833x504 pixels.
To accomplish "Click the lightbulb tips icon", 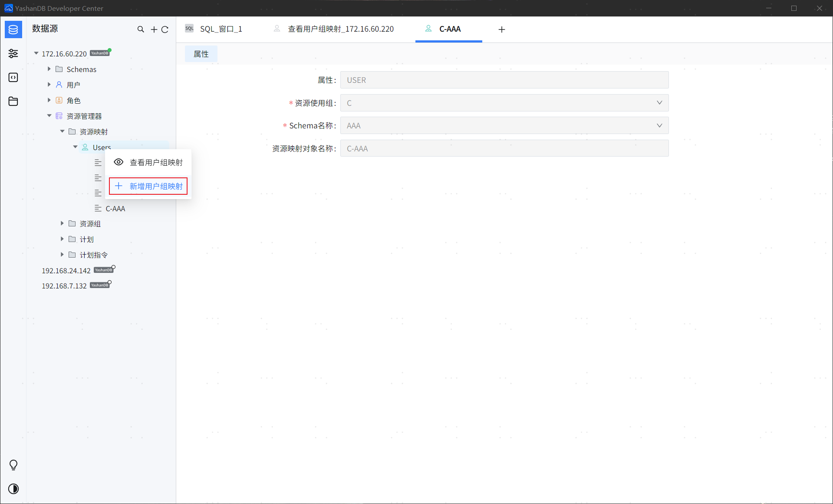I will point(13,465).
